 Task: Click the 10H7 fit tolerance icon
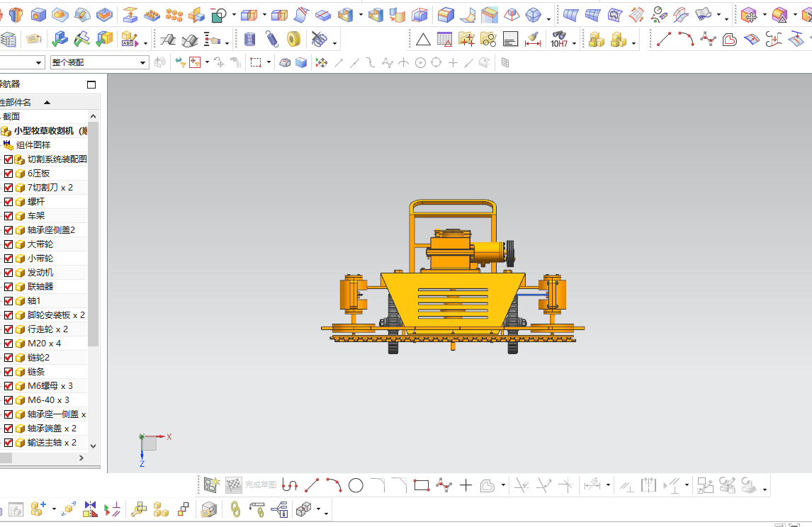pyautogui.click(x=558, y=40)
